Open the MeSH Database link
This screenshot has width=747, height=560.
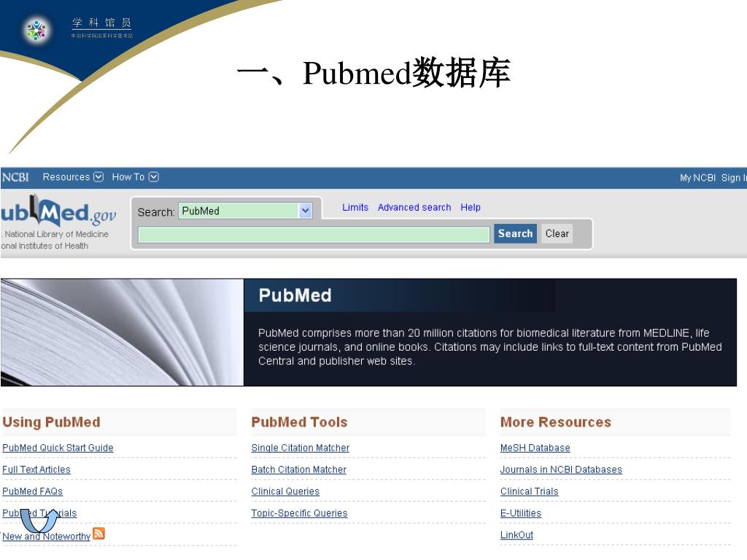(x=535, y=448)
